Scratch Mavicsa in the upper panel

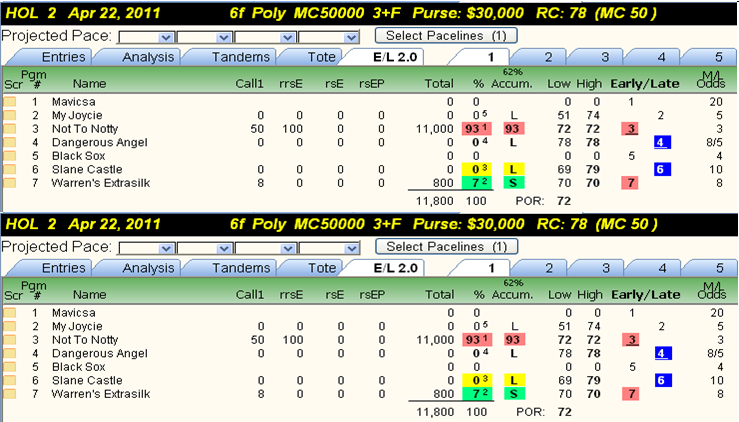pyautogui.click(x=9, y=102)
